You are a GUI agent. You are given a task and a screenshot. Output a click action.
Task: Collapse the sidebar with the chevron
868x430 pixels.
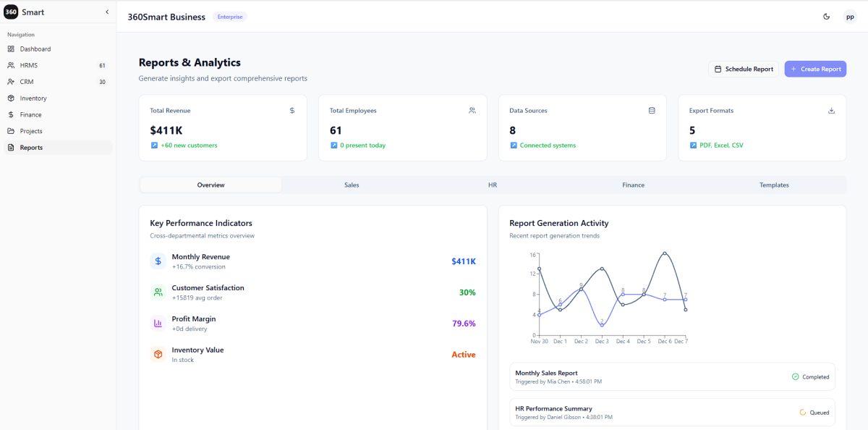click(x=107, y=12)
